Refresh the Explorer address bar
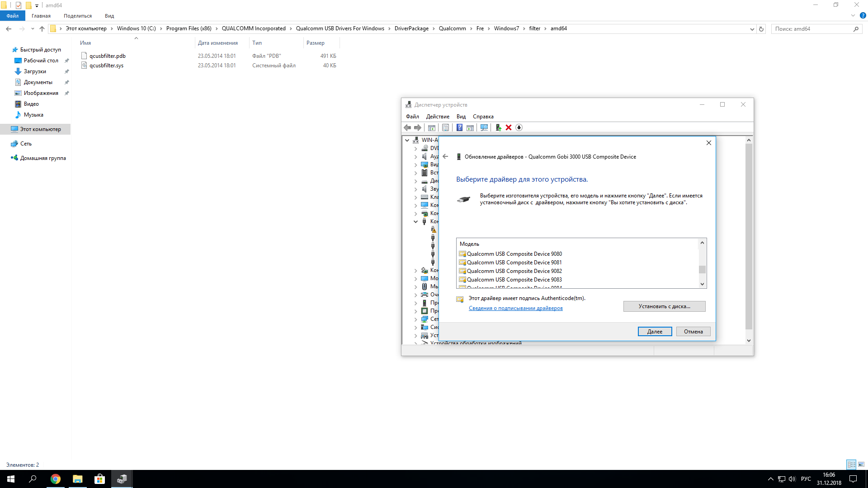The width and height of the screenshot is (868, 488). pos(761,29)
